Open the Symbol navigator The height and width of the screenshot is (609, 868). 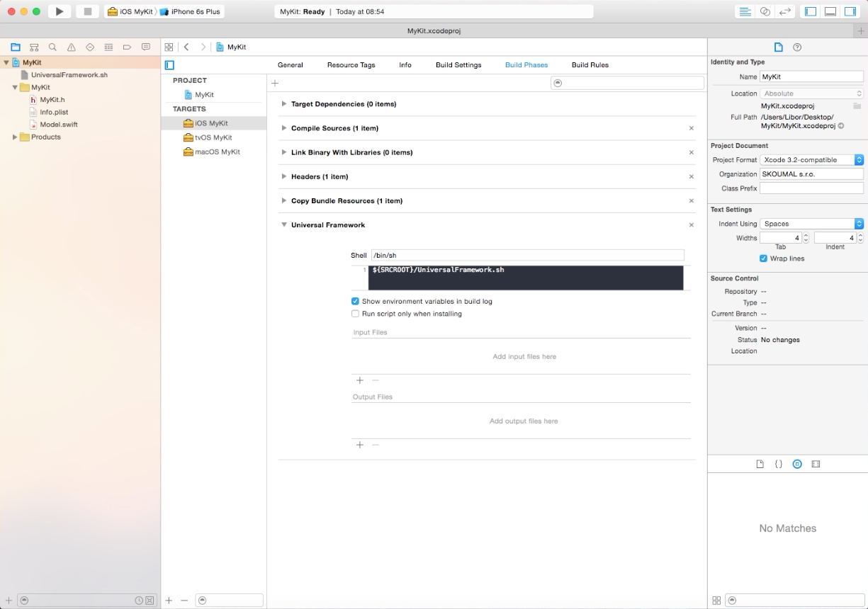(x=34, y=47)
